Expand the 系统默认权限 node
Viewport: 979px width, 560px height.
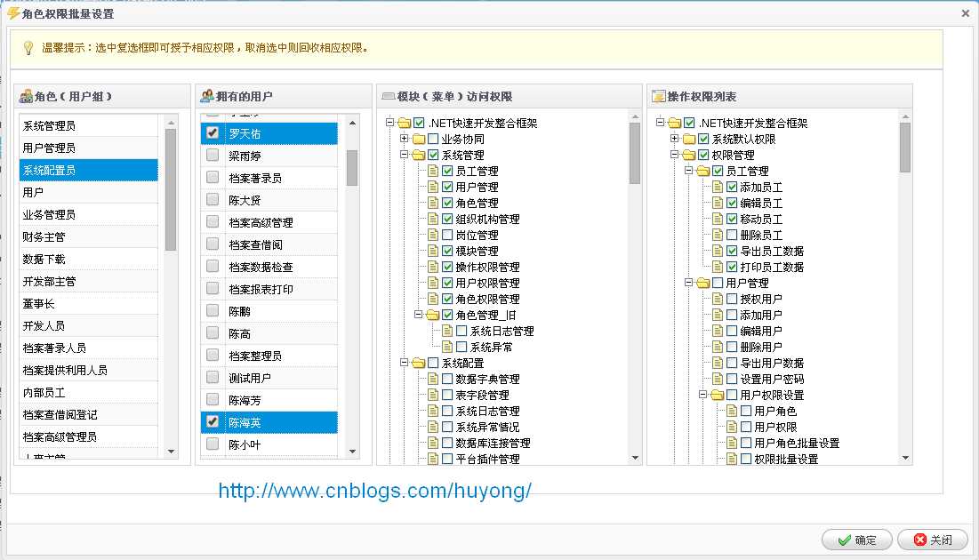click(x=674, y=139)
